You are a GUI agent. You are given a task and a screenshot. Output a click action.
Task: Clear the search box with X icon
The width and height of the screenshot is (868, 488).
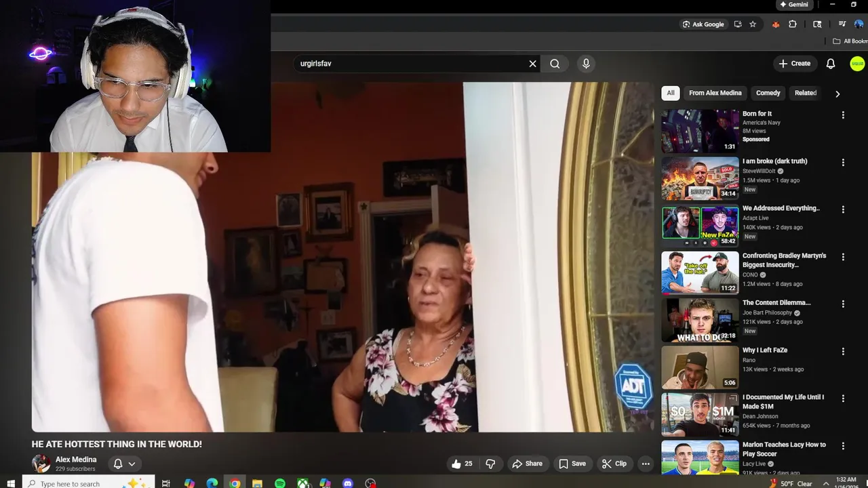click(x=532, y=64)
